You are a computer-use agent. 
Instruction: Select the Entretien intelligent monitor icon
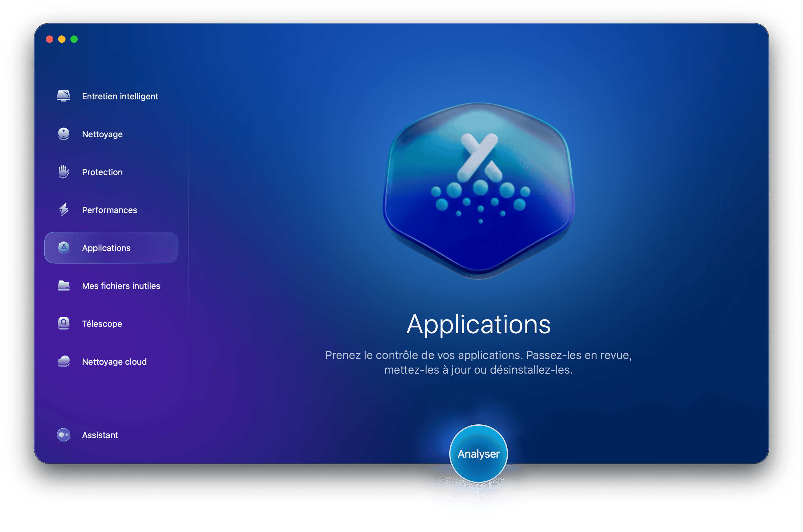tap(64, 96)
